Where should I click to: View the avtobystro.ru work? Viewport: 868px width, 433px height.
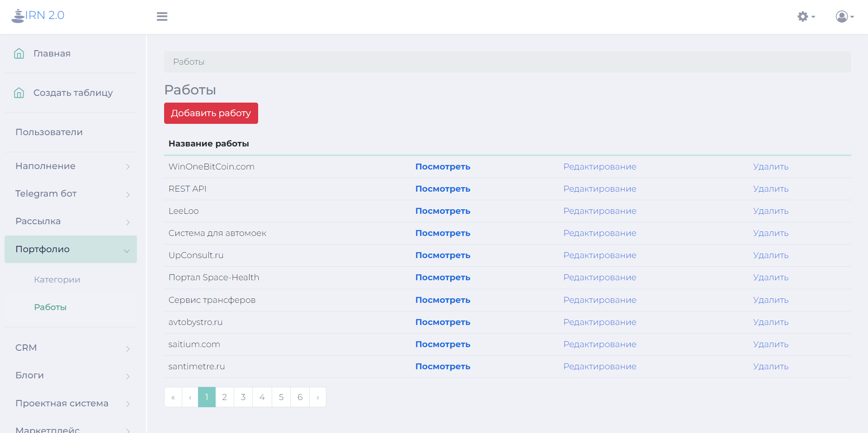point(443,322)
